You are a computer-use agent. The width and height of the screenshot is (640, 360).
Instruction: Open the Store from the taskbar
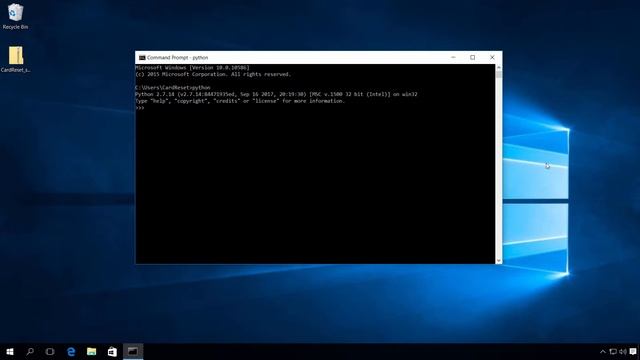[x=112, y=351]
